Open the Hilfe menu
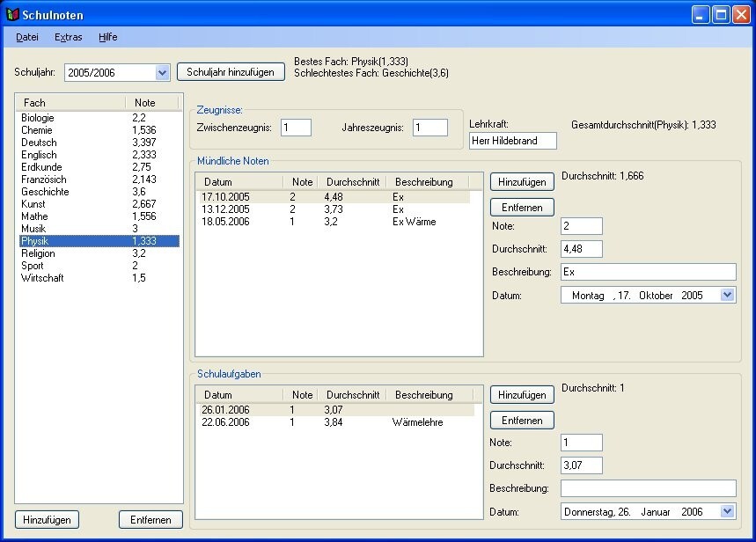756x542 pixels. pyautogui.click(x=108, y=37)
